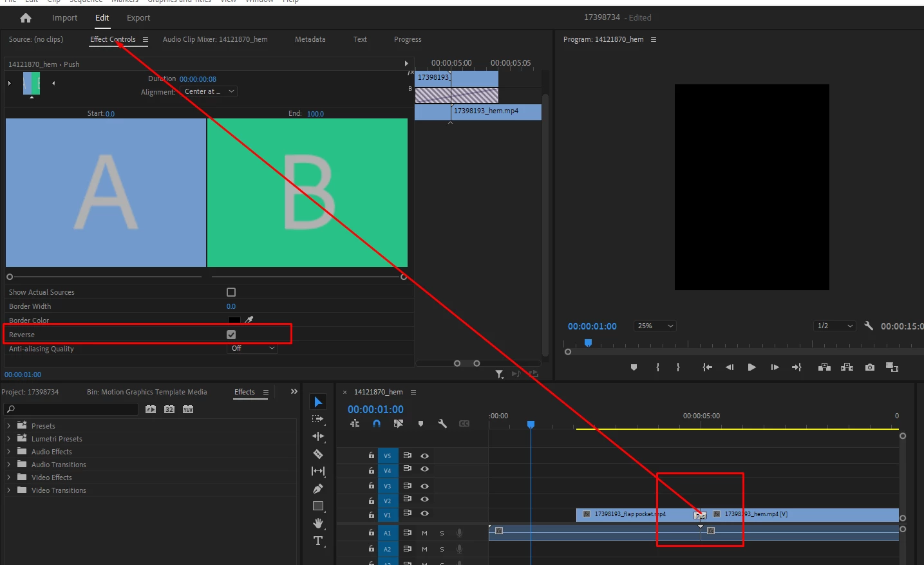Click the transition Duration value 00:00:00:08
This screenshot has width=924, height=565.
(198, 79)
